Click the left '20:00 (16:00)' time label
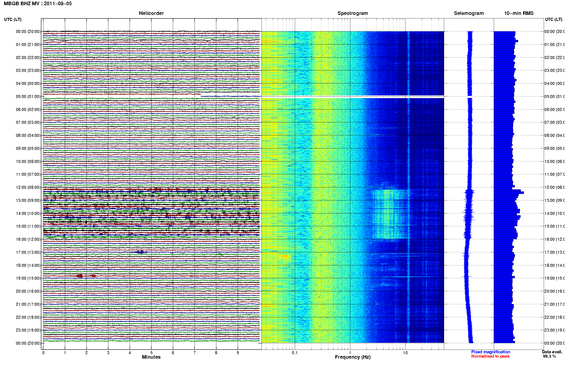Image resolution: width=588 pixels, height=368 pixels. point(28,291)
